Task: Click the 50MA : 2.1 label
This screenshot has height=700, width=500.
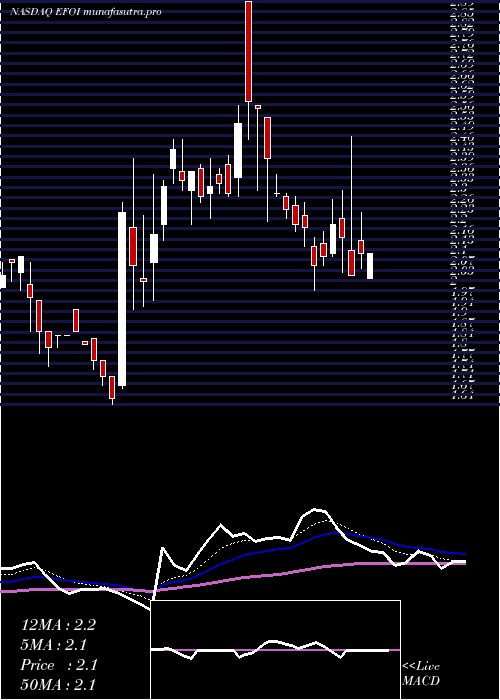Action: [58, 684]
